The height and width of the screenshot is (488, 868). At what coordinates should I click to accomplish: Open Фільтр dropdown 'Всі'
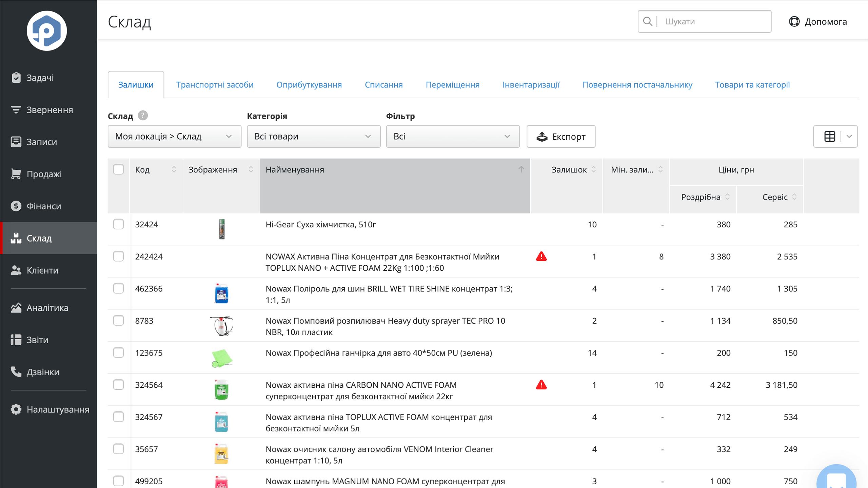tap(453, 137)
